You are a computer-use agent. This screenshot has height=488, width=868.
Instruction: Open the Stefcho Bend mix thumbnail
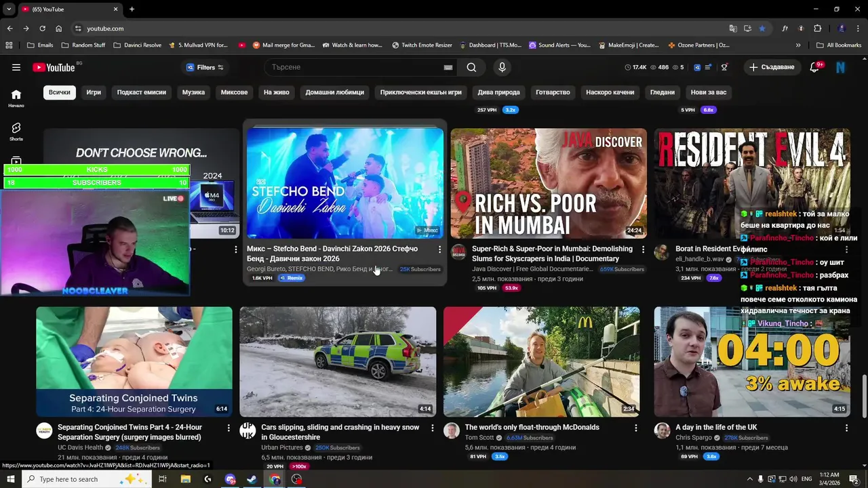(345, 183)
